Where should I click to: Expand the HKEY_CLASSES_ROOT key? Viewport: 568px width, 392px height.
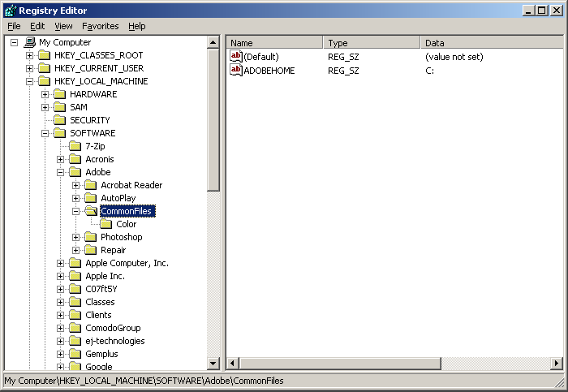[30, 56]
